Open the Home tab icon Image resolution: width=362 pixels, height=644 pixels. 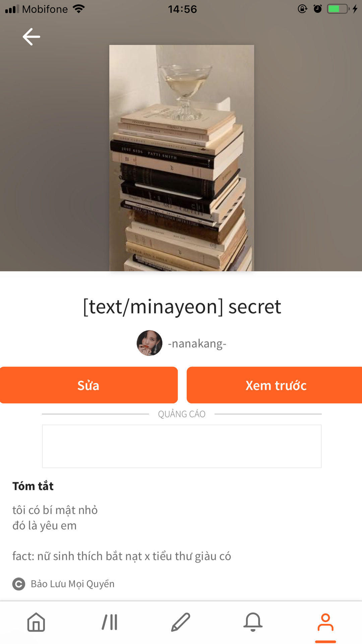[36, 622]
